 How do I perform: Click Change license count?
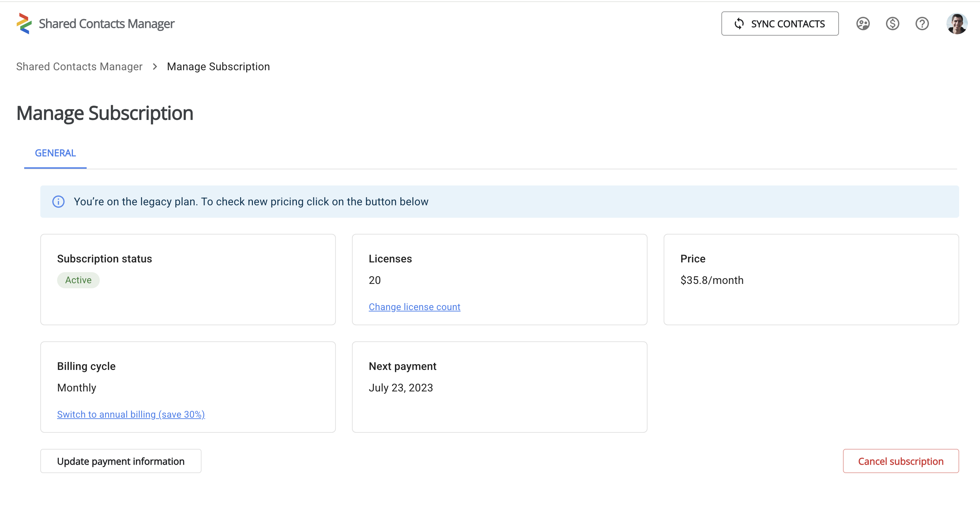click(414, 307)
